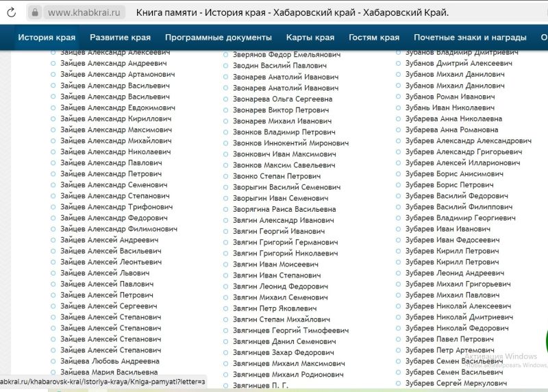This screenshot has height=392, width=548.
Task: Open Зайцев Александр Павлович entry
Action: 111,163
